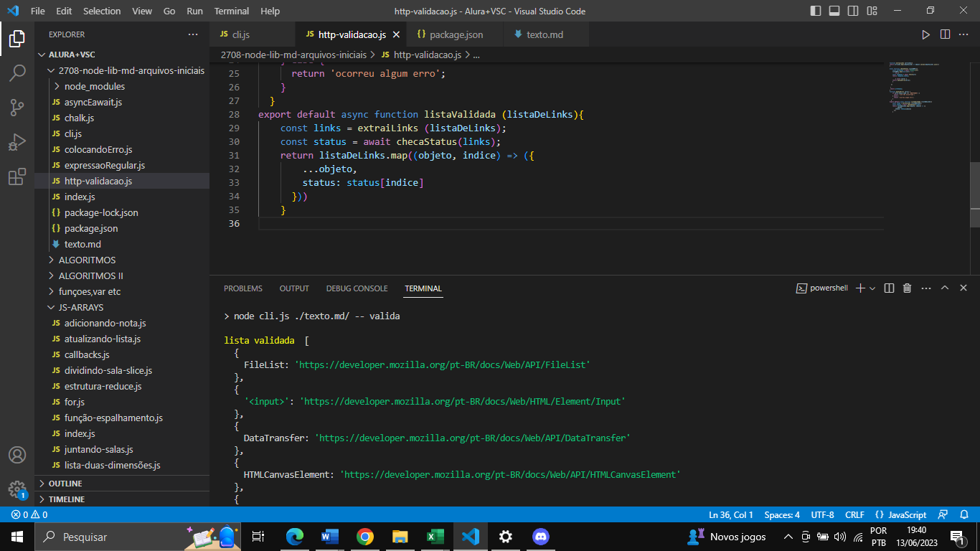
Task: Open Discord from the taskbar
Action: click(540, 537)
